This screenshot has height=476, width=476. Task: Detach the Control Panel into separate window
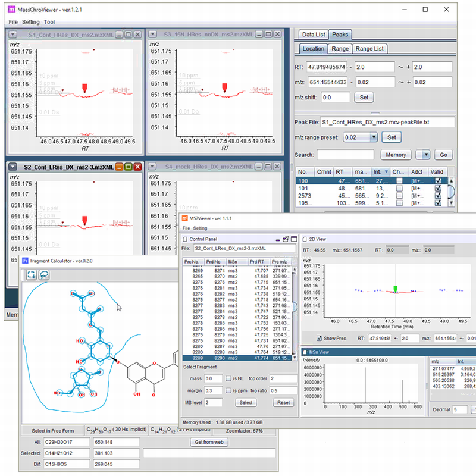286,239
